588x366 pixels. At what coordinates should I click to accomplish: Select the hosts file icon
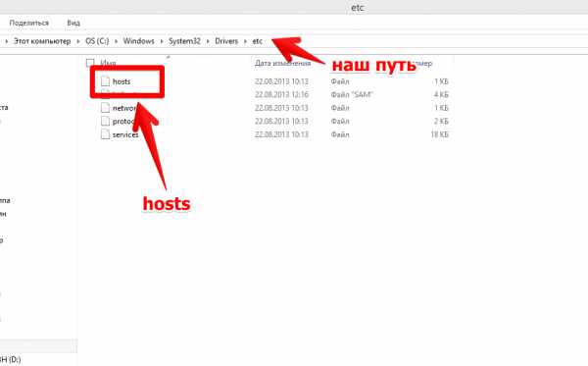106,81
